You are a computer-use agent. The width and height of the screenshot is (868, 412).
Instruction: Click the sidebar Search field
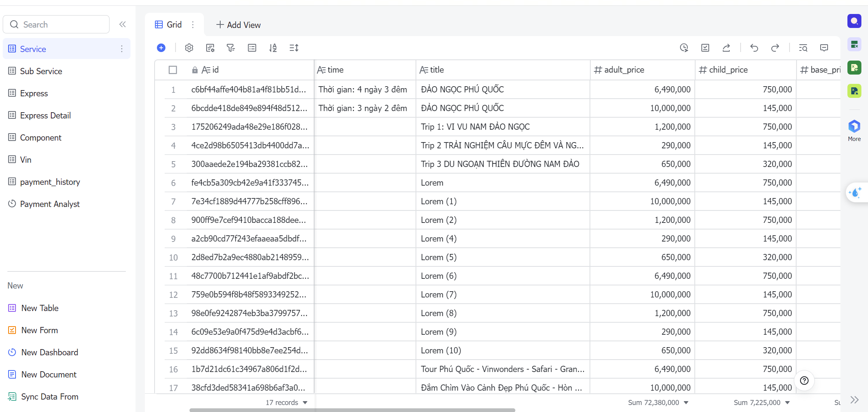click(x=56, y=24)
